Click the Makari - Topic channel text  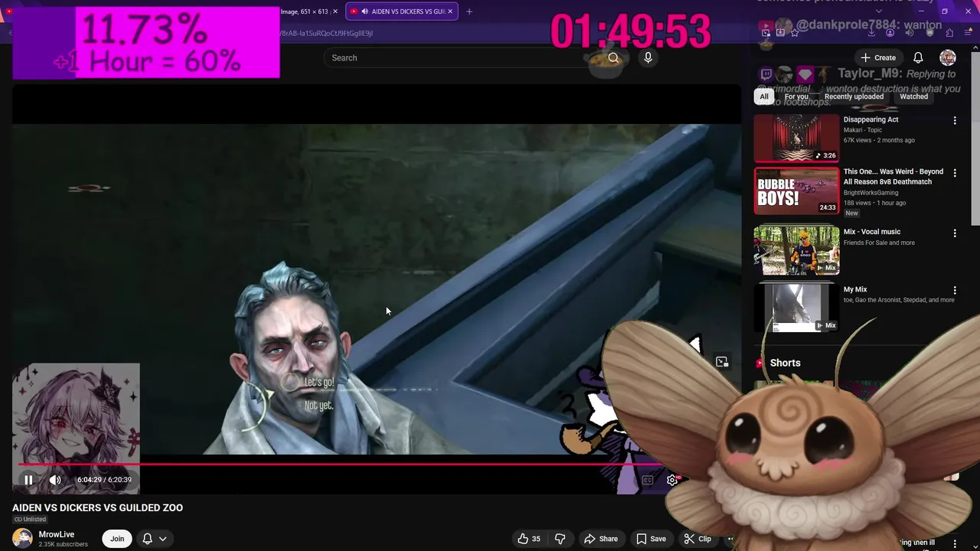click(863, 130)
